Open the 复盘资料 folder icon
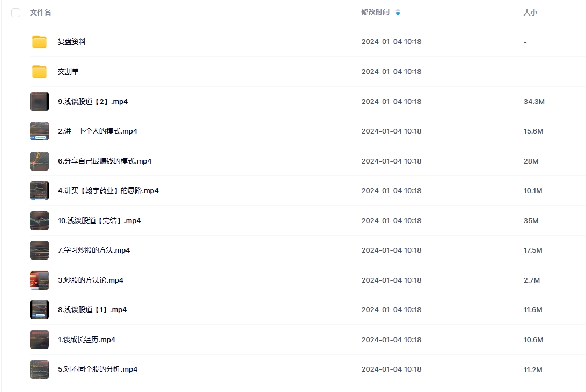The width and height of the screenshot is (586, 392). tap(39, 42)
